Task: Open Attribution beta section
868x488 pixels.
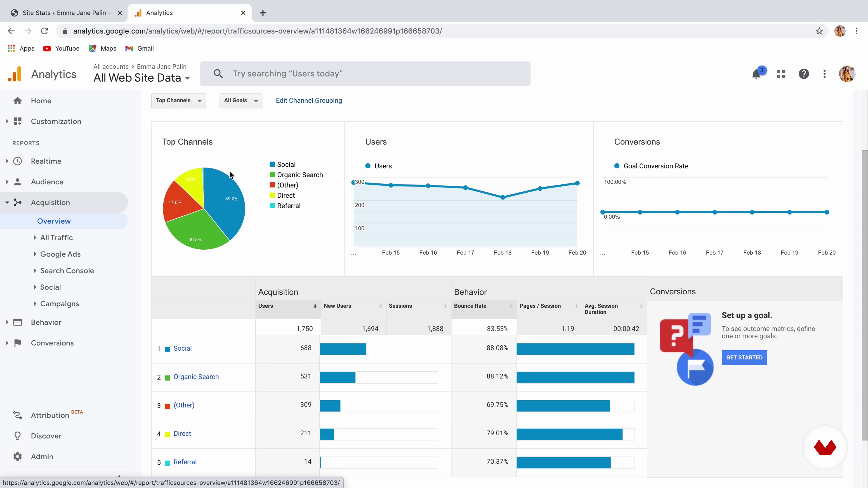Action: tap(50, 415)
